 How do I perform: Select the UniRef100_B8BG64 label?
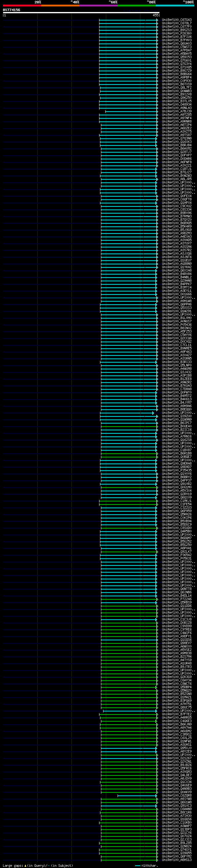177,74
